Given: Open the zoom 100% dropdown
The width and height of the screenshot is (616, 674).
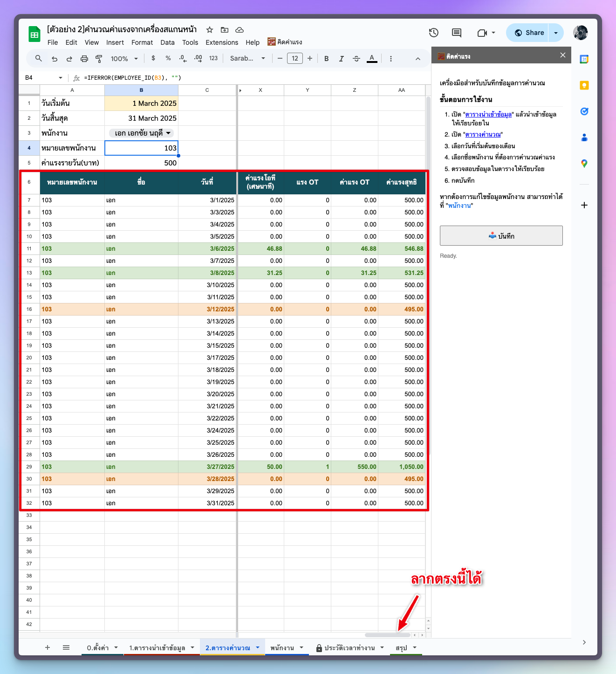Looking at the screenshot, I should click(124, 59).
